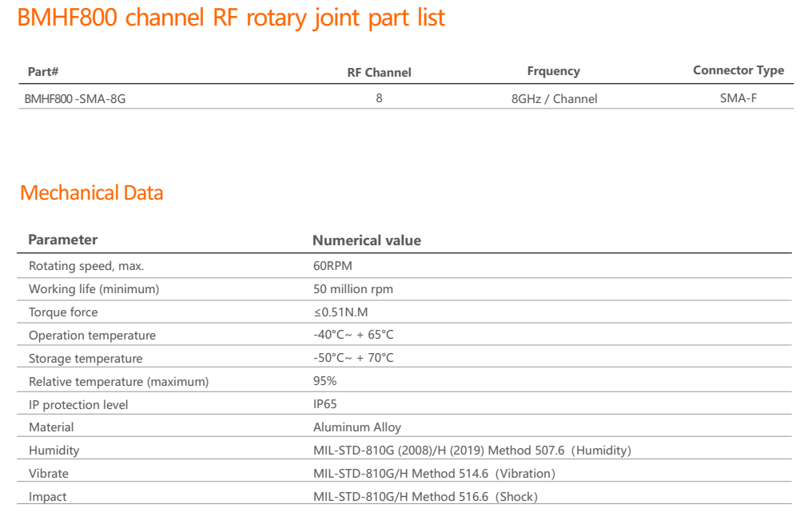The height and width of the screenshot is (532, 808).
Task: Click the Connector Type column header
Action: click(x=738, y=70)
